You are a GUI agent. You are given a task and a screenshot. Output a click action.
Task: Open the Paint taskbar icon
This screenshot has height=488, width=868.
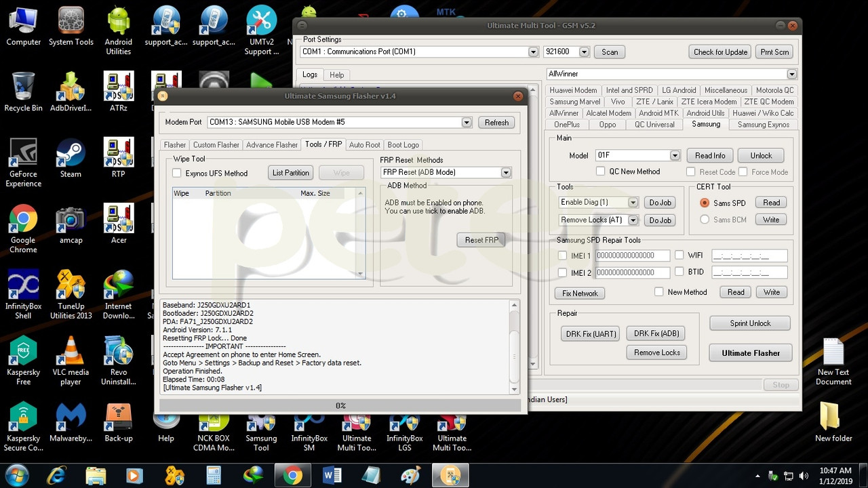(x=410, y=476)
